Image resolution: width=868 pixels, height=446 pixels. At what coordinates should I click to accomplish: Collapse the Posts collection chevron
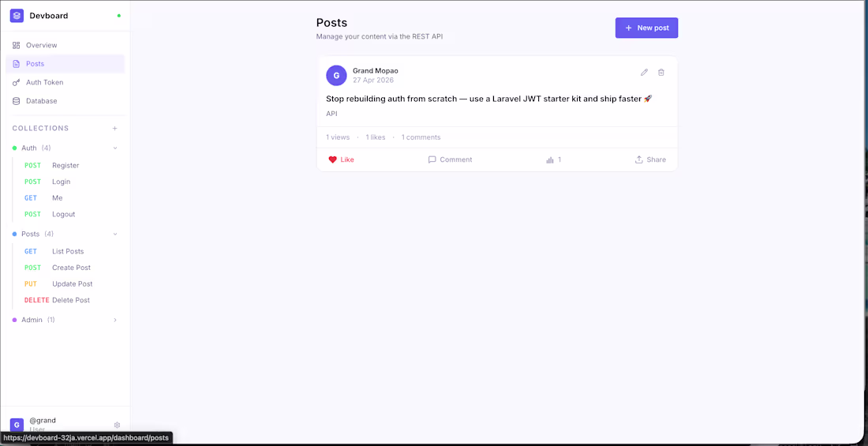click(x=115, y=234)
